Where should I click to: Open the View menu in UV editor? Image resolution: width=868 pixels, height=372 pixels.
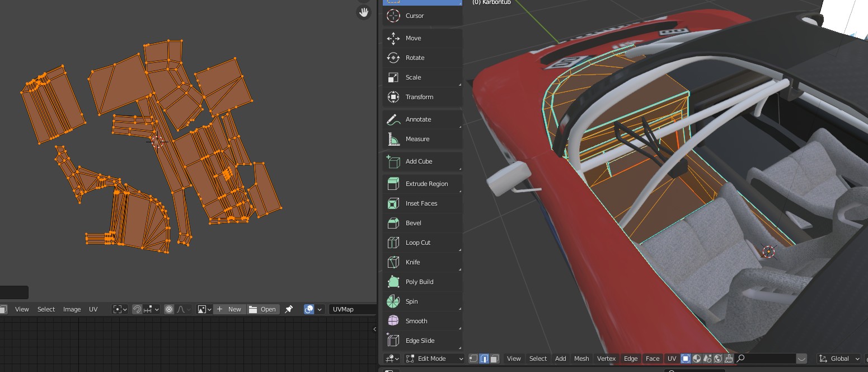[x=22, y=309]
